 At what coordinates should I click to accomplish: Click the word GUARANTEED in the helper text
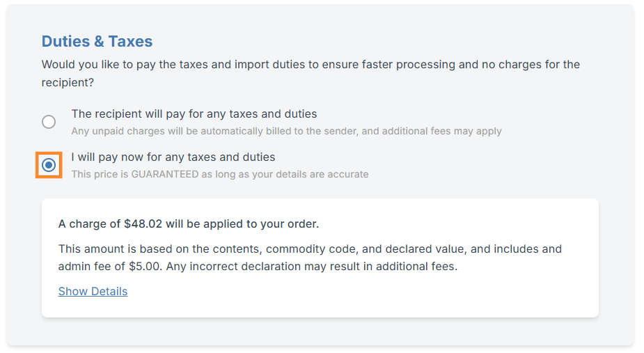point(165,174)
